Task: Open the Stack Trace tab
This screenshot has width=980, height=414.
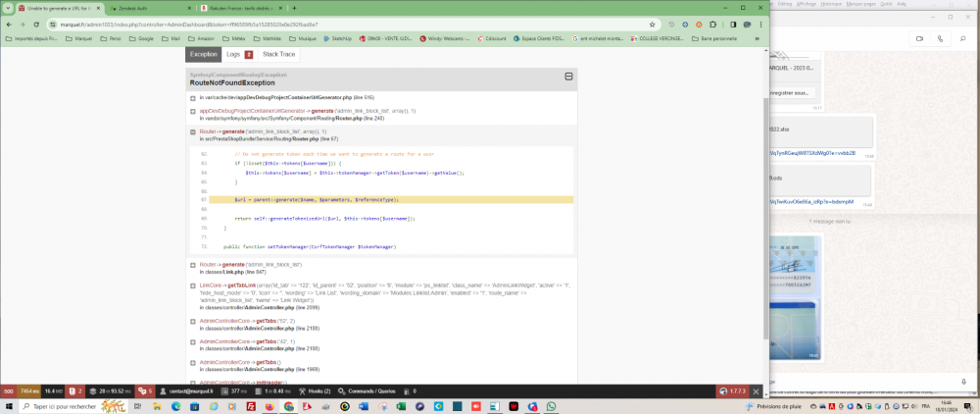Action: tap(278, 54)
